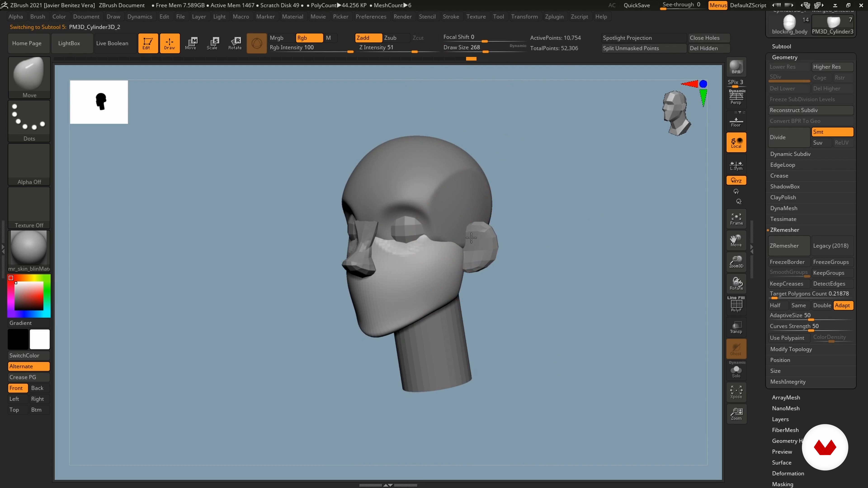Open the Texture Off selector

[29, 208]
